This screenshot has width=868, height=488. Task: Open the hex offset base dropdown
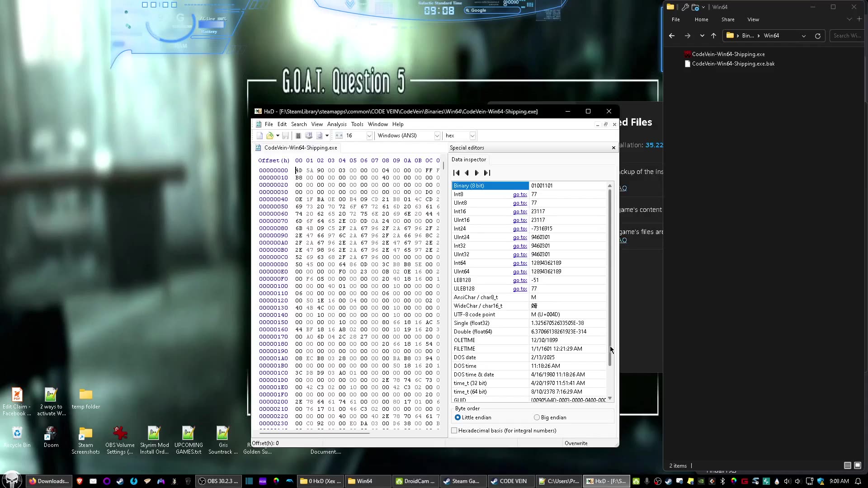click(x=472, y=136)
